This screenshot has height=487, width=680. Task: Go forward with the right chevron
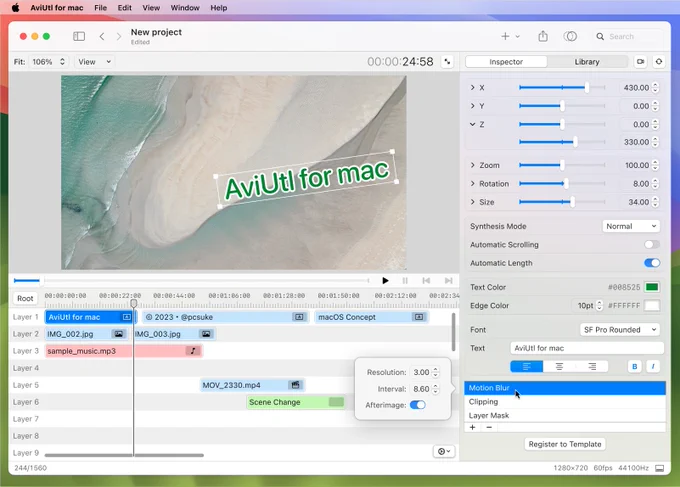point(119,36)
